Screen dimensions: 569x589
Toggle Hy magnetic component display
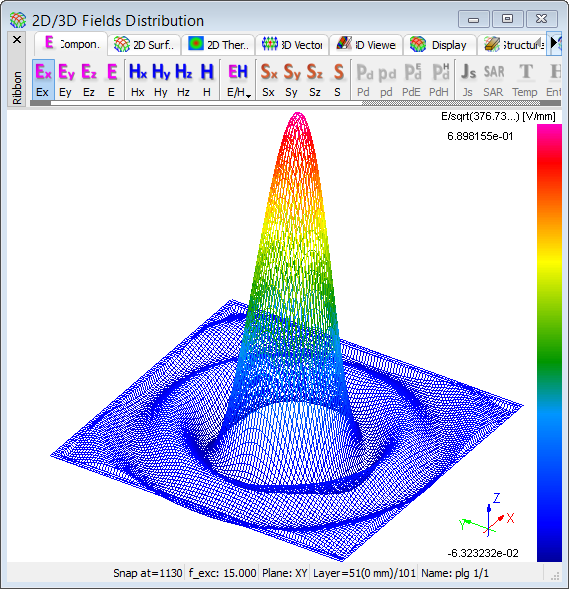[x=161, y=80]
